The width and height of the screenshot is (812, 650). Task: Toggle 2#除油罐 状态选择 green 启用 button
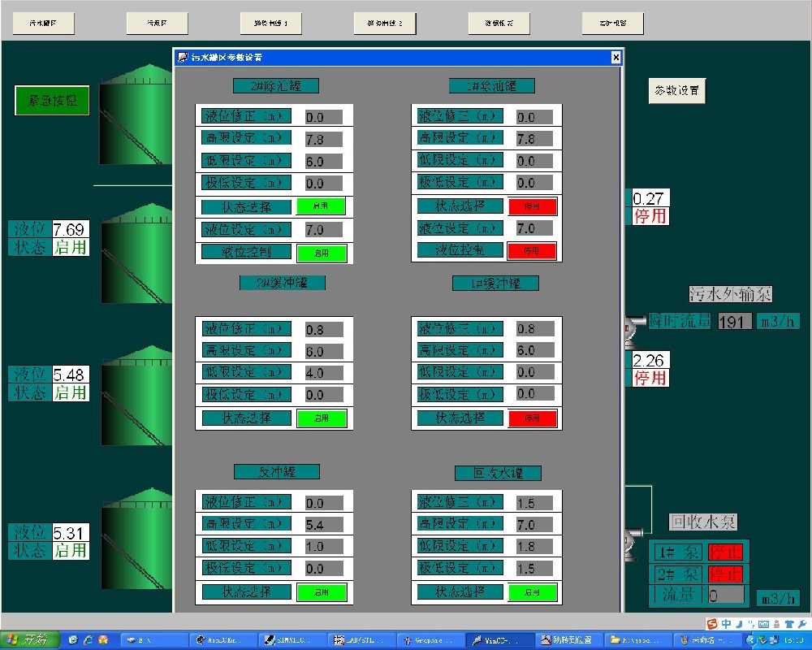click(x=321, y=206)
